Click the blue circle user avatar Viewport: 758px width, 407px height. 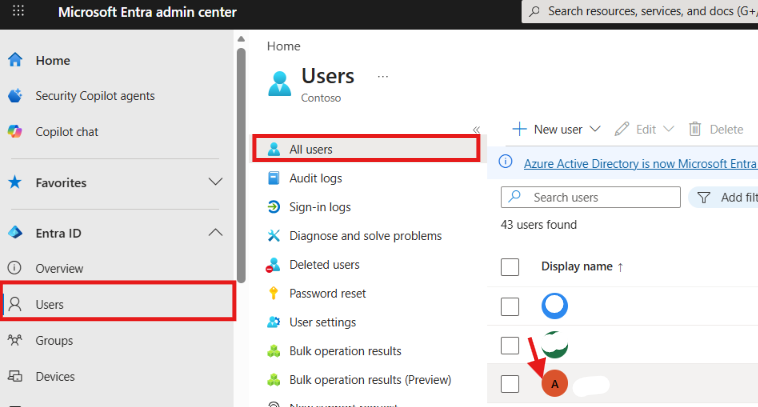coord(554,305)
